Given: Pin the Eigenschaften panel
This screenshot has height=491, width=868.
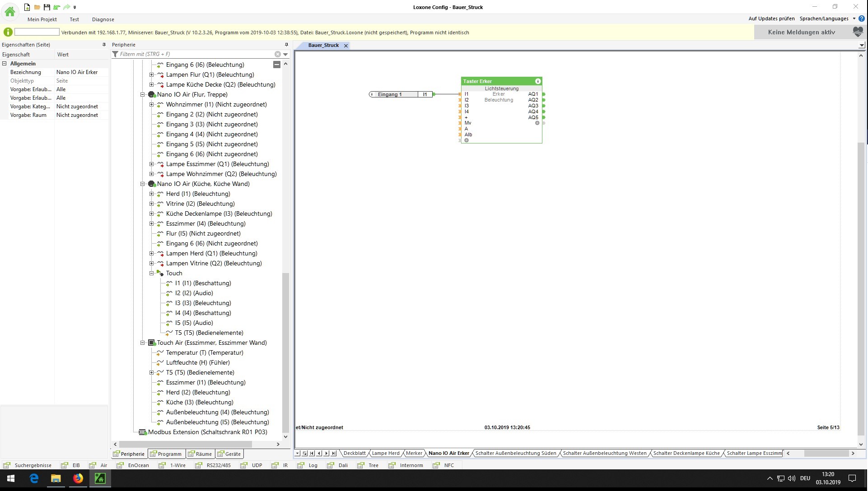Looking at the screenshot, I should pyautogui.click(x=104, y=45).
